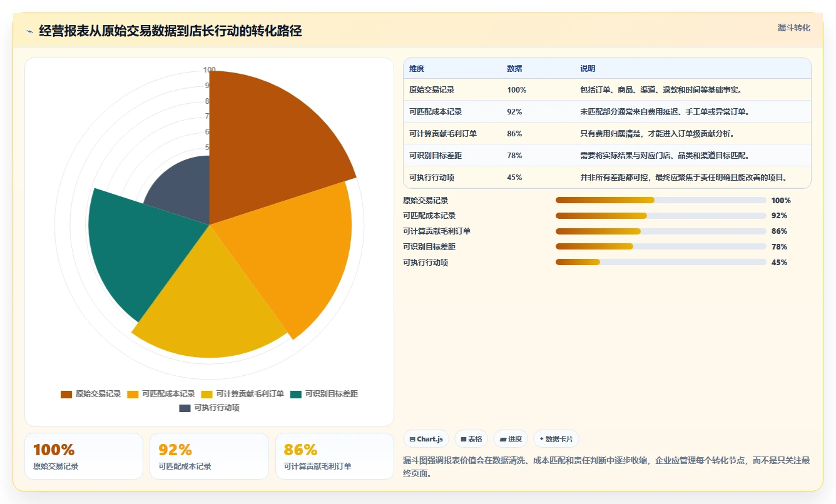This screenshot has height=504, width=836.
Task: Click the lightning icon beside the report title
Action: tap(30, 31)
